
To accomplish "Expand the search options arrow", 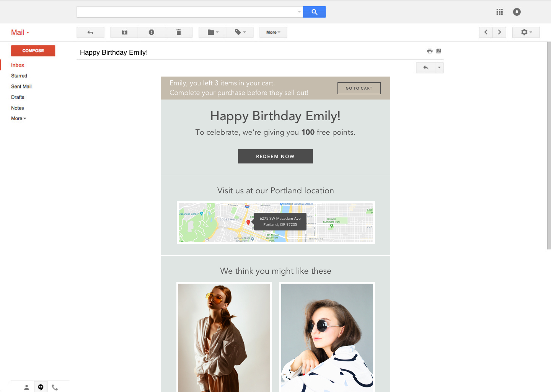I will (299, 12).
